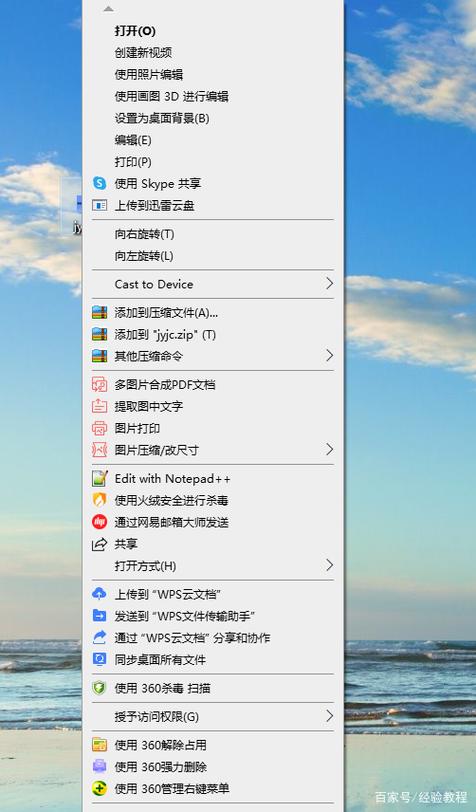The width and height of the screenshot is (476, 812).
Task: Choose 向左旋转(L)
Action: pos(144,256)
